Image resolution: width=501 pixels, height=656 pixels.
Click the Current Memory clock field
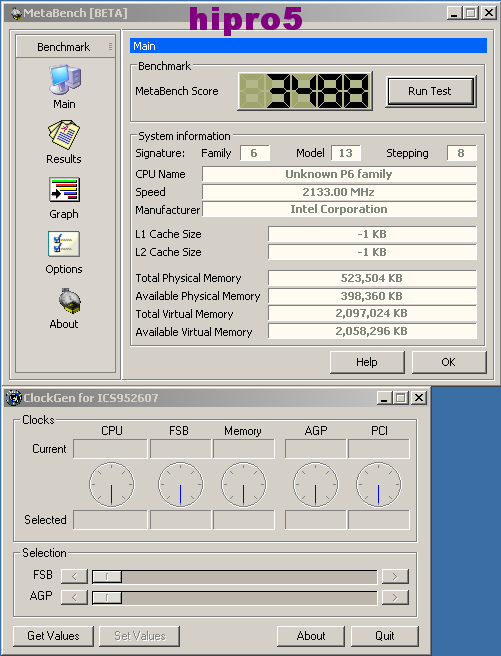[x=244, y=449]
